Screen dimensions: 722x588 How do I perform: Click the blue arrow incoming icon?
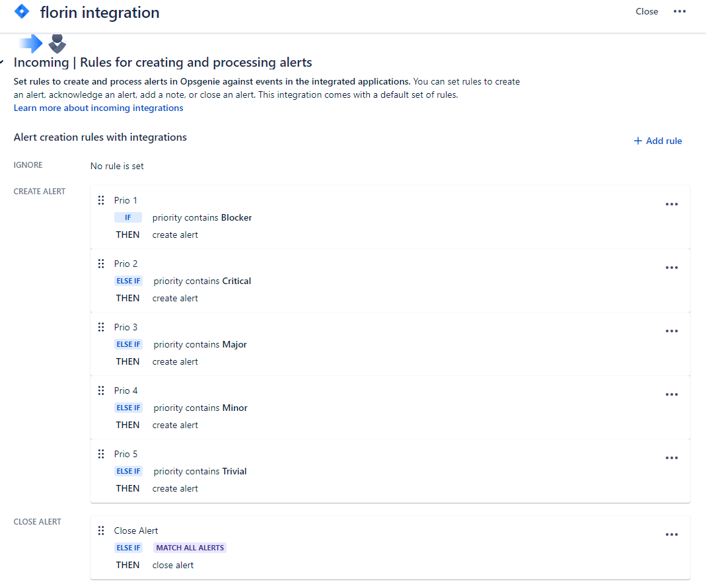pyautogui.click(x=31, y=44)
